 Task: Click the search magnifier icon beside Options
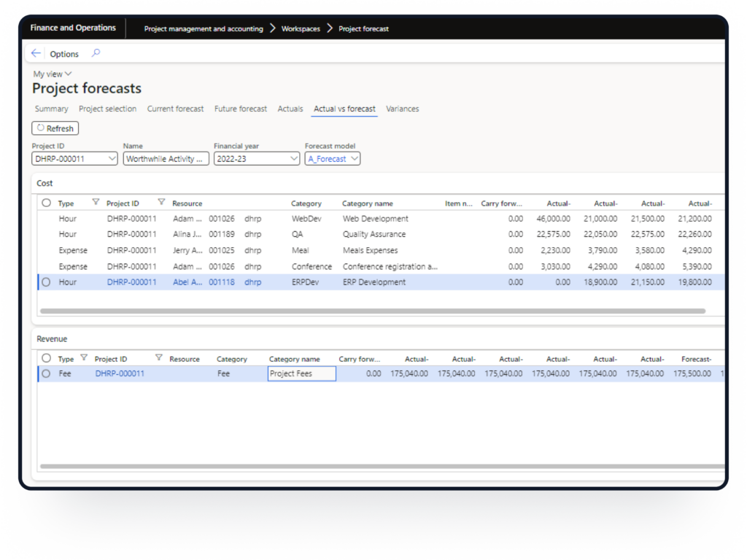coord(96,53)
